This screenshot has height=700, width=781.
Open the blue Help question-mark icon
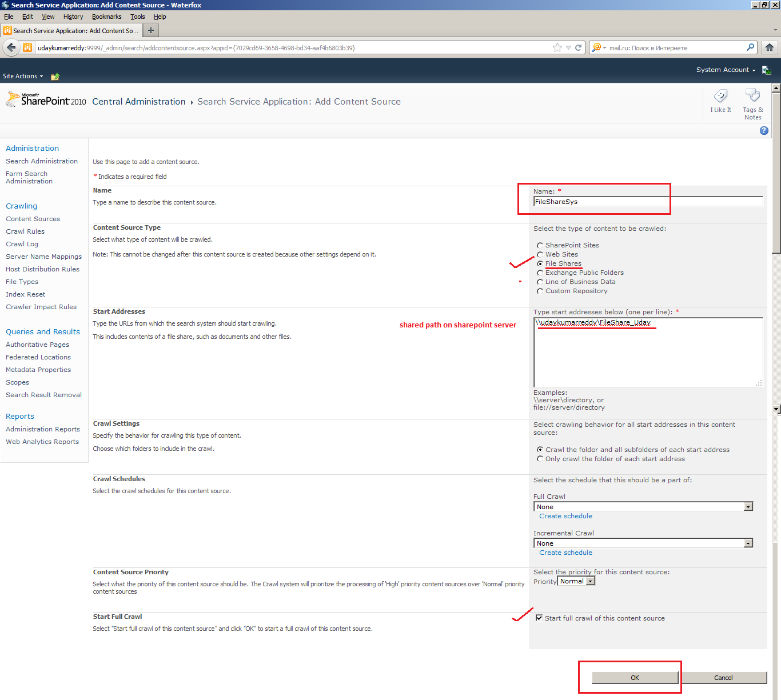[x=764, y=131]
